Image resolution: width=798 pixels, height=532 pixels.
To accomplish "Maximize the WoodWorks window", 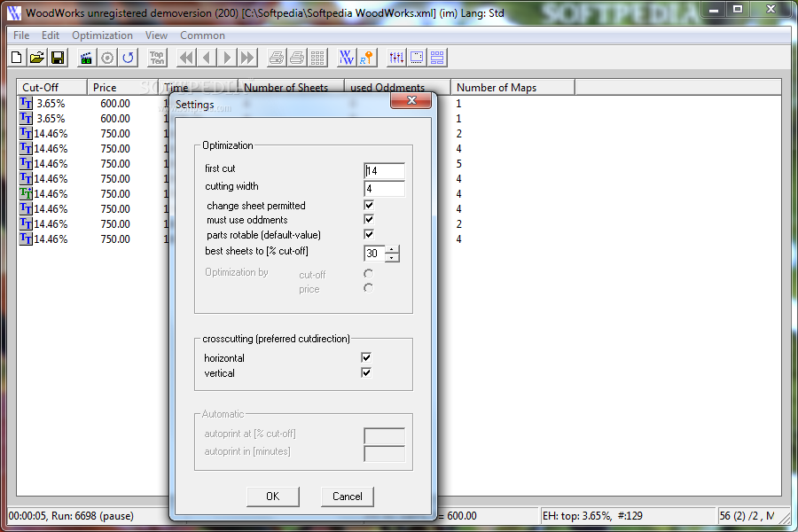I will 738,9.
